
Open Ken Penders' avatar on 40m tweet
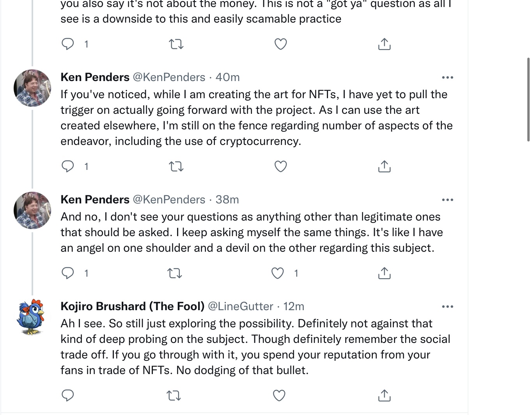pyautogui.click(x=32, y=88)
